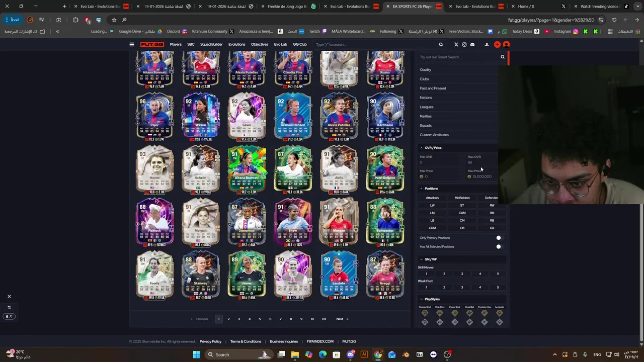Expand the Leagues filter
Screen dimensions: 644x362
coord(458,107)
